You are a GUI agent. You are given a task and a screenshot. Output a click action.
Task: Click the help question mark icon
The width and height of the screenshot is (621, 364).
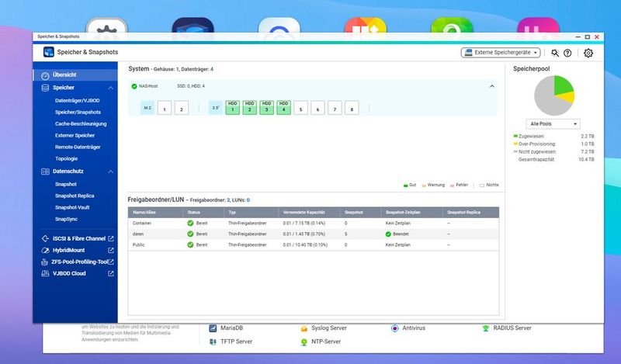coord(567,53)
